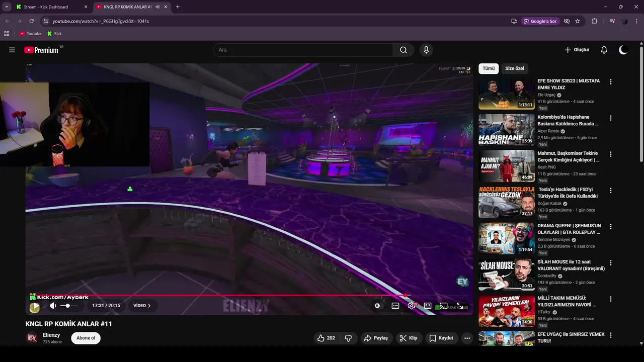
Task: Share the video via Paylaş
Action: [376, 338]
